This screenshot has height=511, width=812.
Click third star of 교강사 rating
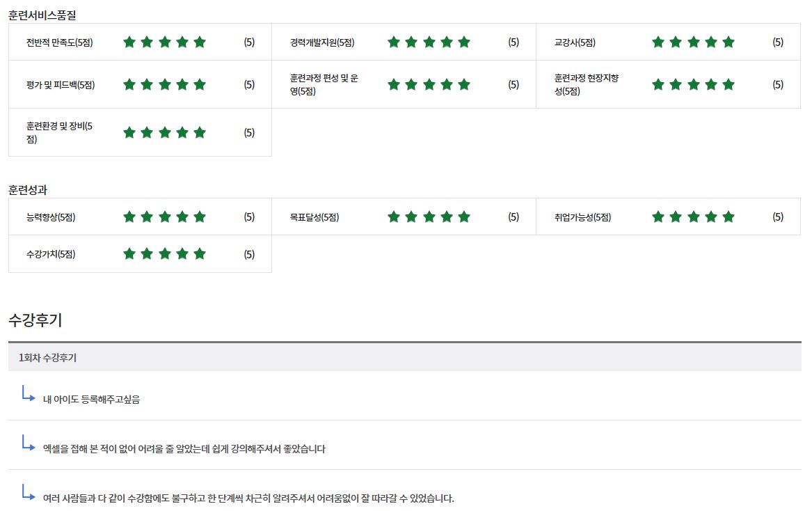point(693,42)
